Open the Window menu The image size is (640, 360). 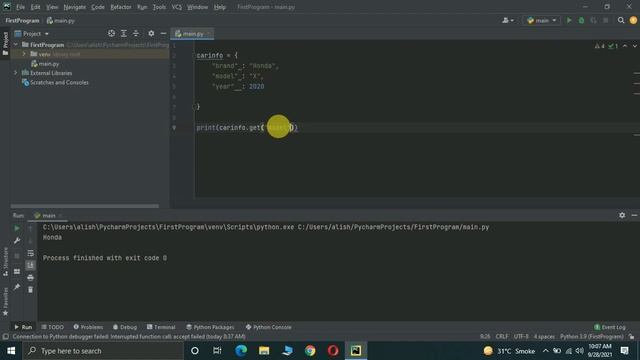198,7
